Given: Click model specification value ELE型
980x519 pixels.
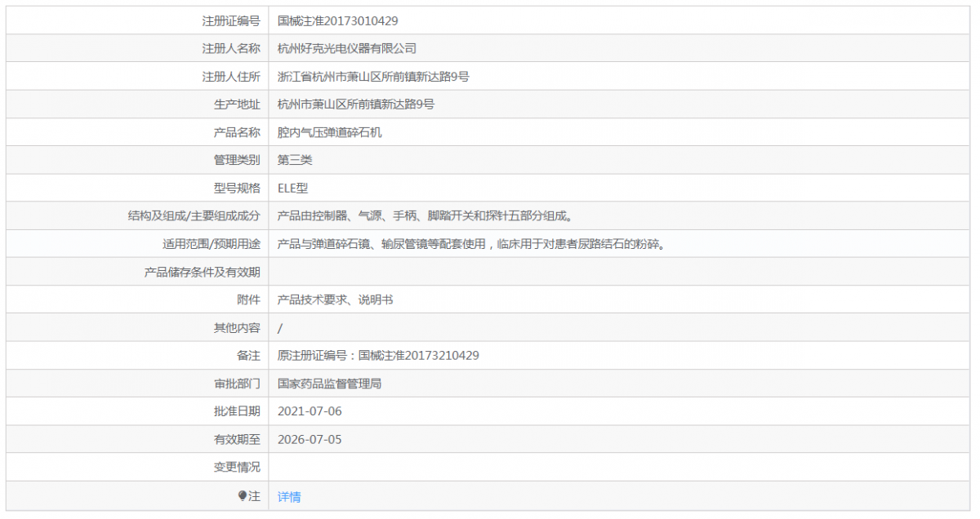Looking at the screenshot, I should 293,188.
